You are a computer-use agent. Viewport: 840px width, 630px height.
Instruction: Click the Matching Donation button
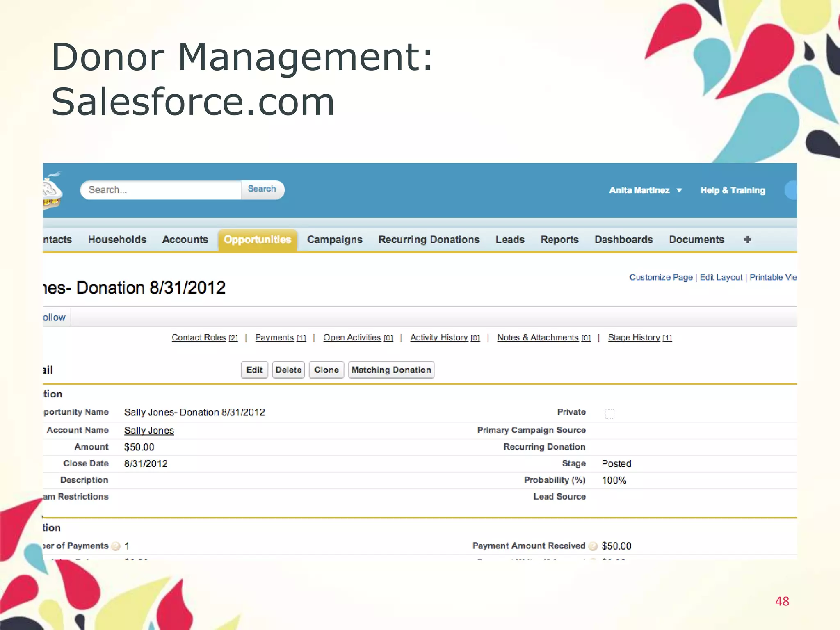click(x=391, y=370)
